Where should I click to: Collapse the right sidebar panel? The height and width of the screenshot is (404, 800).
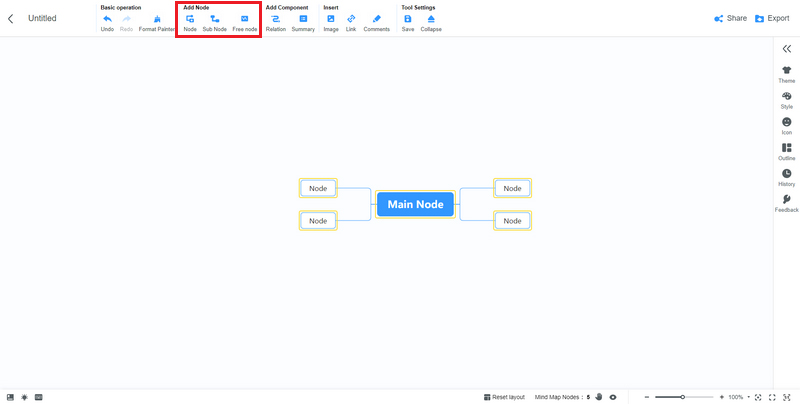(x=787, y=49)
